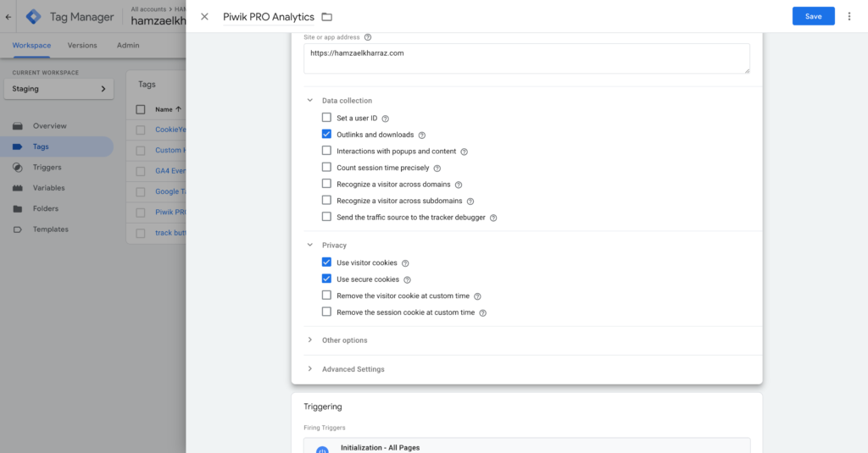Click help icon next to Site or app address
This screenshot has height=453, width=868.
pyautogui.click(x=368, y=37)
